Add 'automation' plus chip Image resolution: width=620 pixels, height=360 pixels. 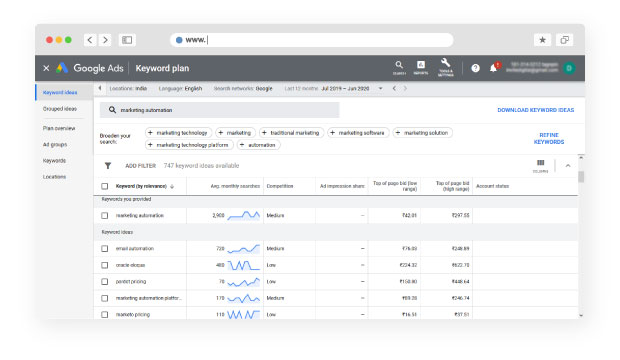click(x=258, y=145)
